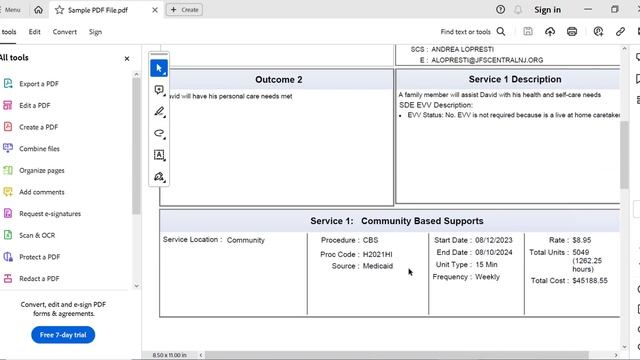Viewport: 640px width, 360px height.
Task: Close the Sample PDF File.pdf tab
Action: pyautogui.click(x=155, y=10)
